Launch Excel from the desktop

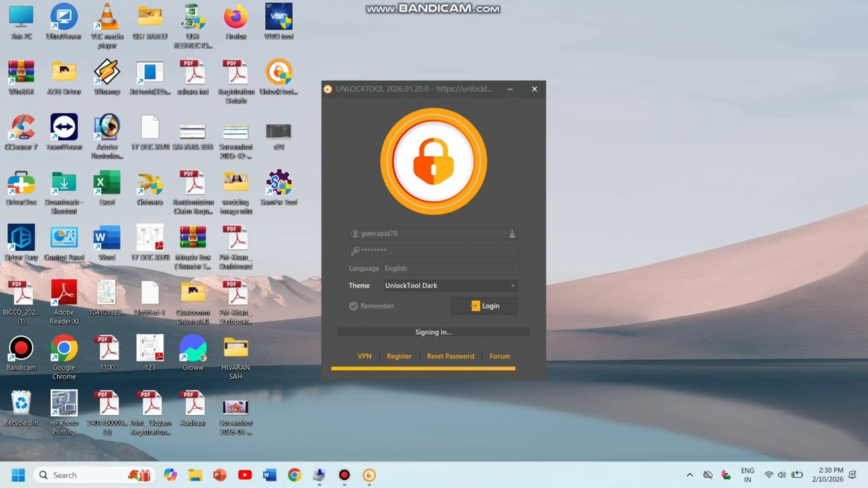pos(106,188)
